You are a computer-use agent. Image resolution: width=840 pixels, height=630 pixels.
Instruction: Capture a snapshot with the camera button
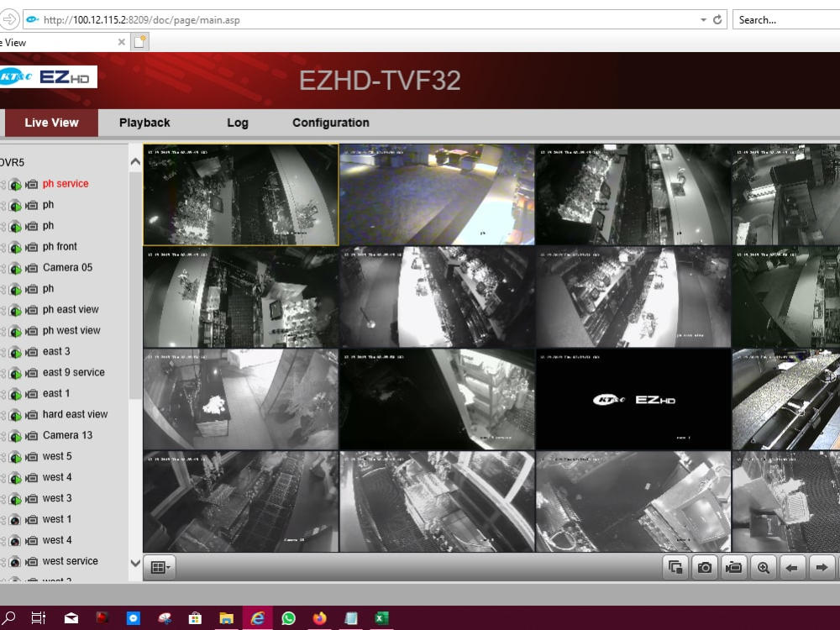point(705,567)
